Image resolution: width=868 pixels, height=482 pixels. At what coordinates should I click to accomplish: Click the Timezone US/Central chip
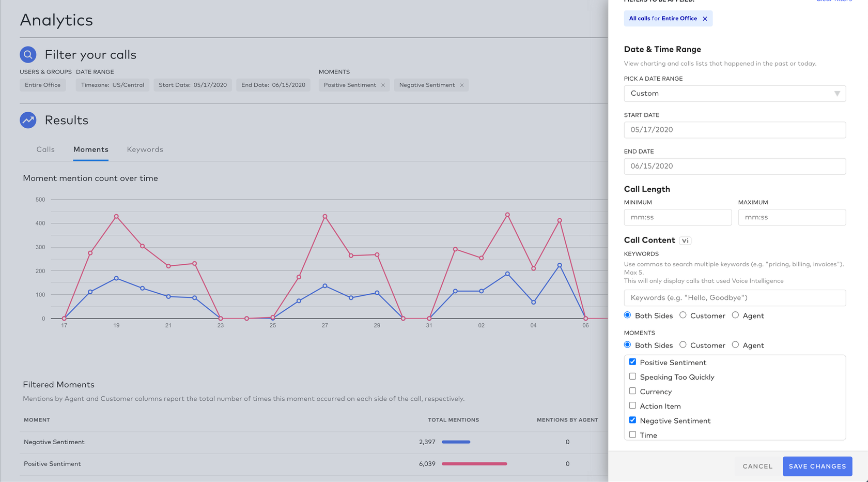click(x=113, y=85)
